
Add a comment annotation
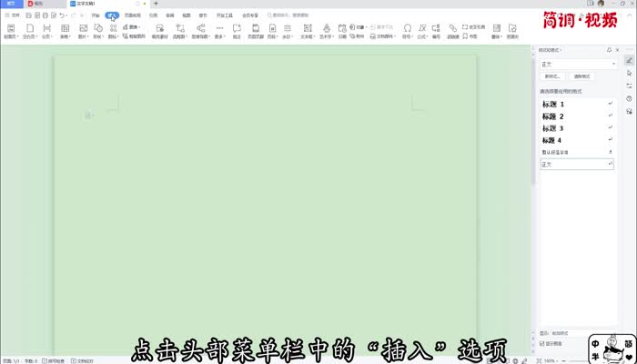pos(237,31)
